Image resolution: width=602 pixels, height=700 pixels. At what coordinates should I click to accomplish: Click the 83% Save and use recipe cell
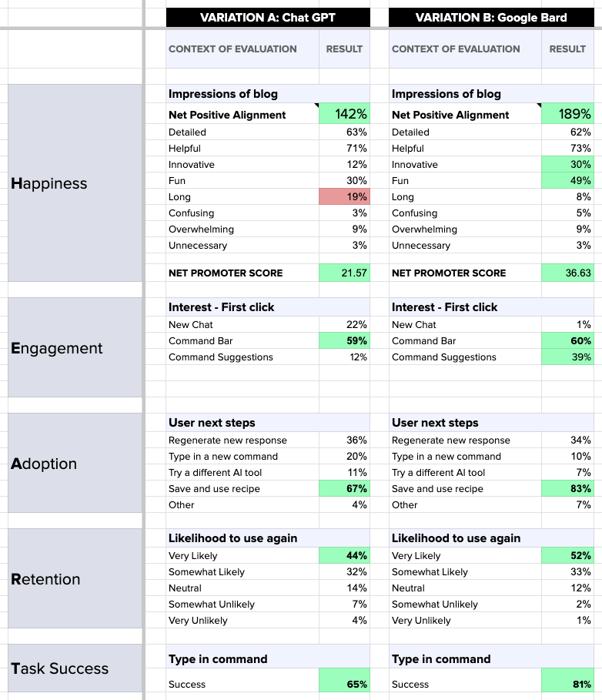point(567,489)
